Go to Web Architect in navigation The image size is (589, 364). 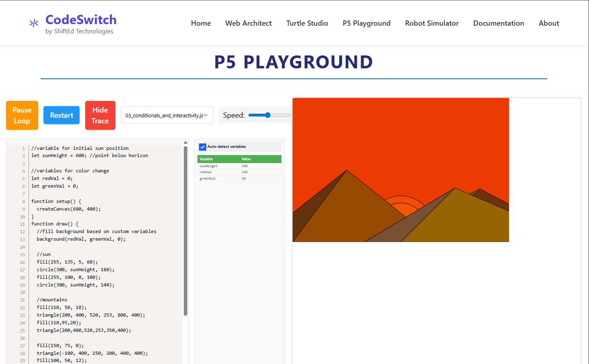pos(248,23)
